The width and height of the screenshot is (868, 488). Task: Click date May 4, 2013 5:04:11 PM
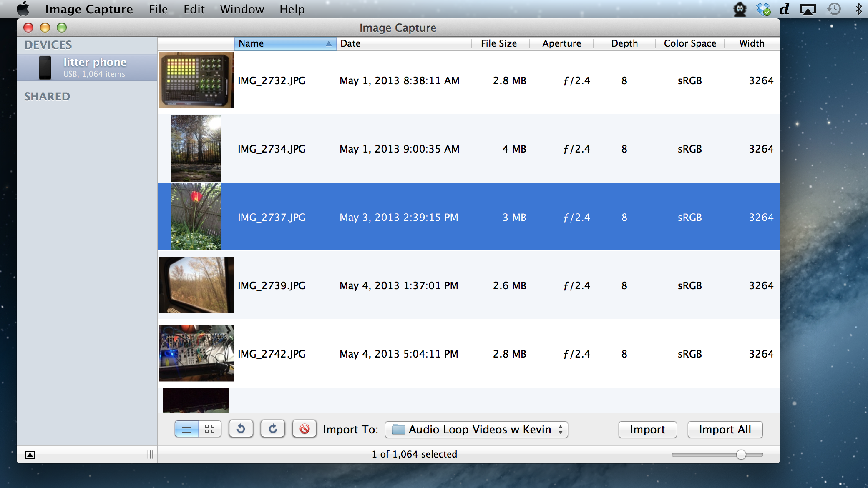(399, 354)
